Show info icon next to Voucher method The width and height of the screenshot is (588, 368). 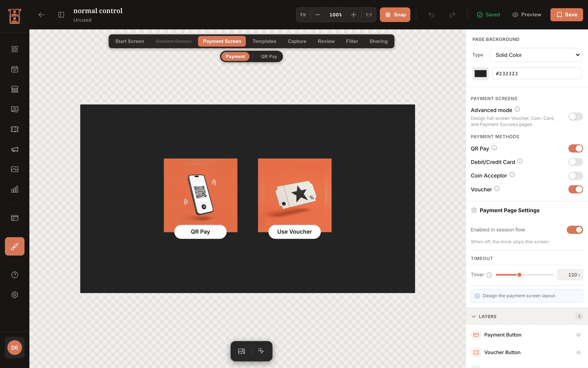click(x=497, y=189)
